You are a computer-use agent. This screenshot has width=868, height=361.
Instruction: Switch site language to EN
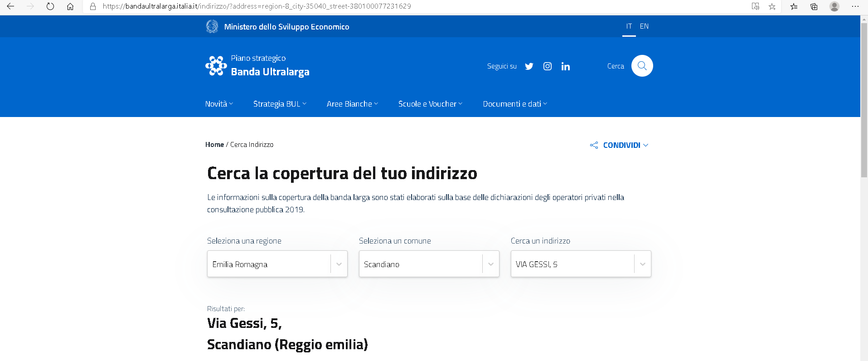pos(644,26)
